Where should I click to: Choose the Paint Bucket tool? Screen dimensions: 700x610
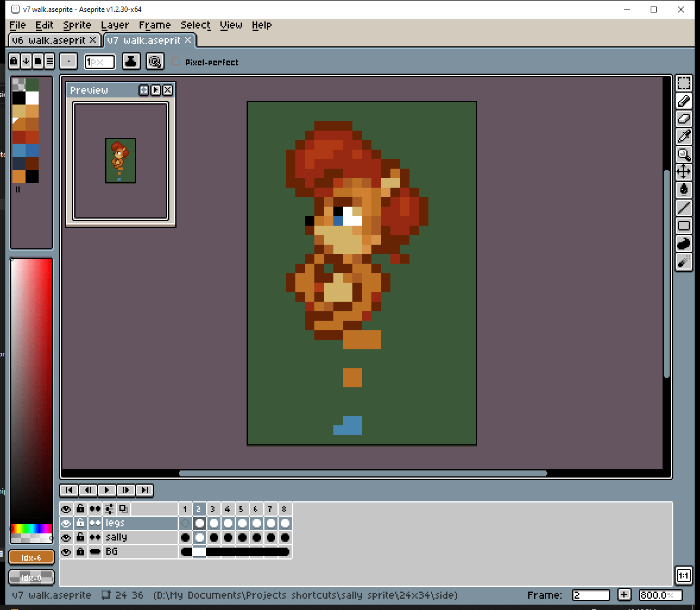[684, 190]
